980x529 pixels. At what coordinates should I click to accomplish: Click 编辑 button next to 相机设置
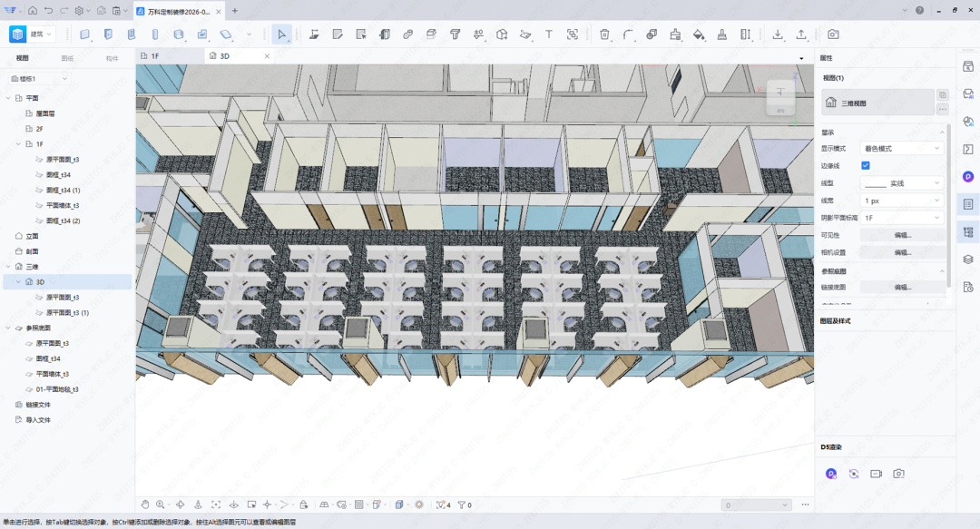coord(902,252)
